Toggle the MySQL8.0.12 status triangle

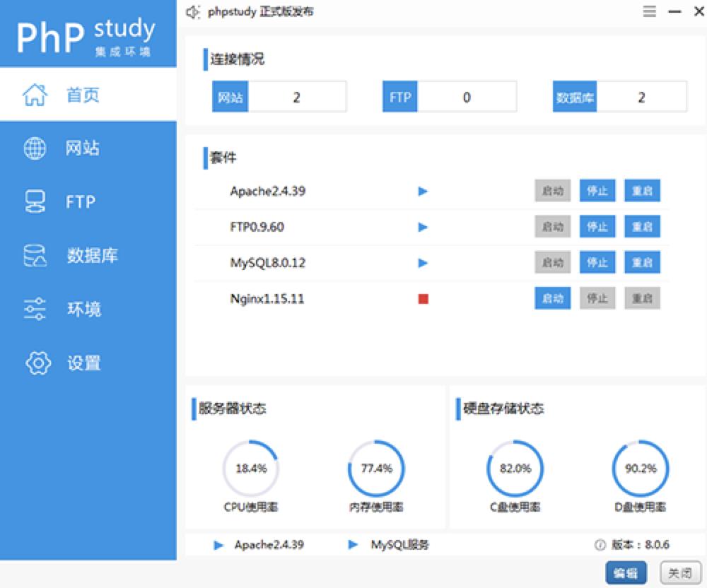(x=422, y=262)
